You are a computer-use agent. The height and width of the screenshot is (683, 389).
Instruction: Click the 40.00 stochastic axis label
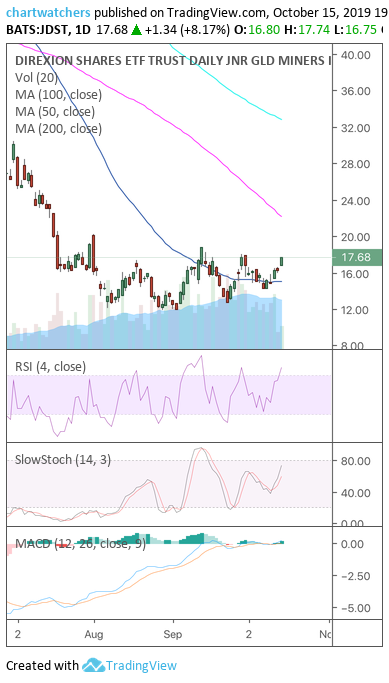click(x=357, y=493)
